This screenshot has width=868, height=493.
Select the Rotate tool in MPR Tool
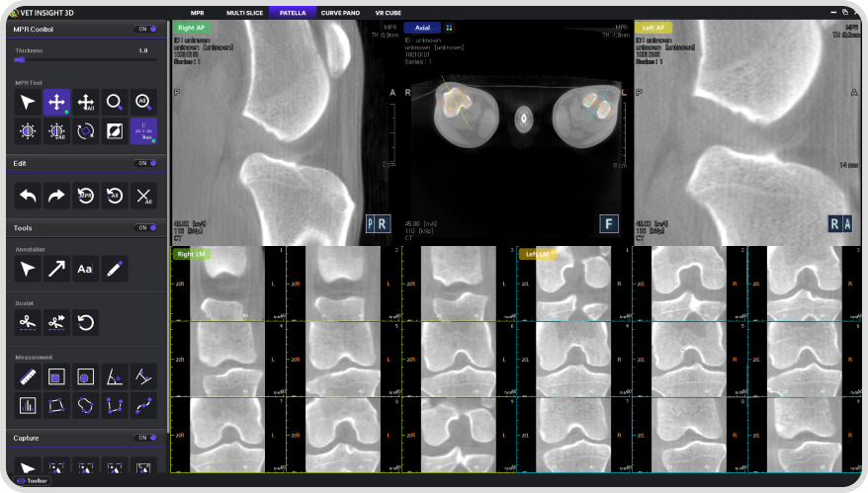86,131
